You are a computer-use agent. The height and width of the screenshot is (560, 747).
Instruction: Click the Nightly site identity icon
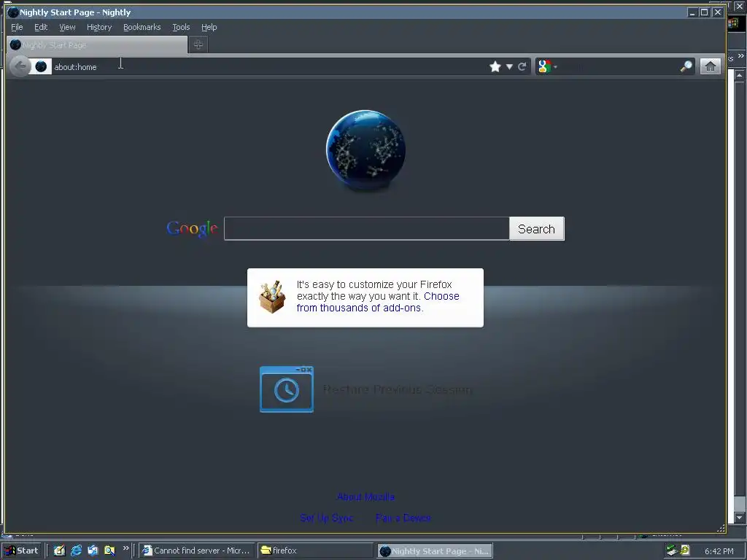click(x=41, y=66)
